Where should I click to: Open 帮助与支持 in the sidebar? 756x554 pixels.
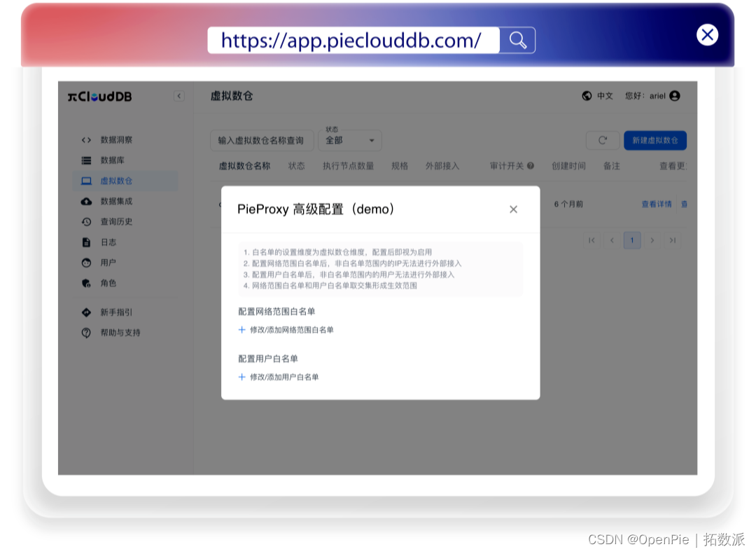(x=125, y=333)
